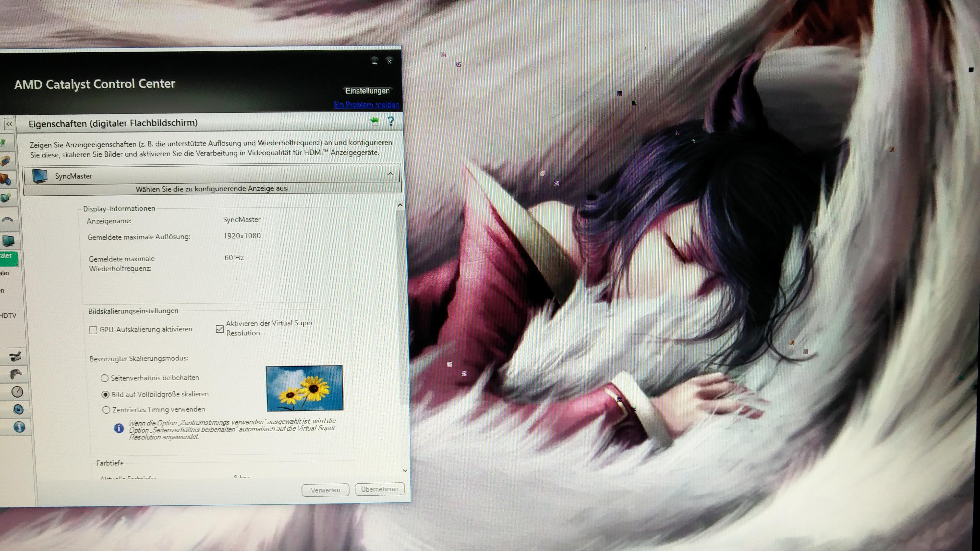Uncheck Aktivieren der Virtual Super Resolution

coord(220,328)
